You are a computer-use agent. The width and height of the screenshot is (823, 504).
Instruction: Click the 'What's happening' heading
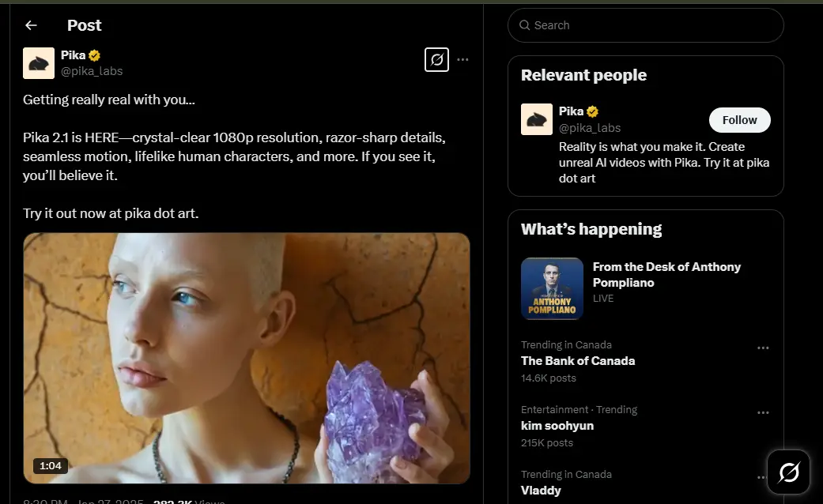coord(591,229)
